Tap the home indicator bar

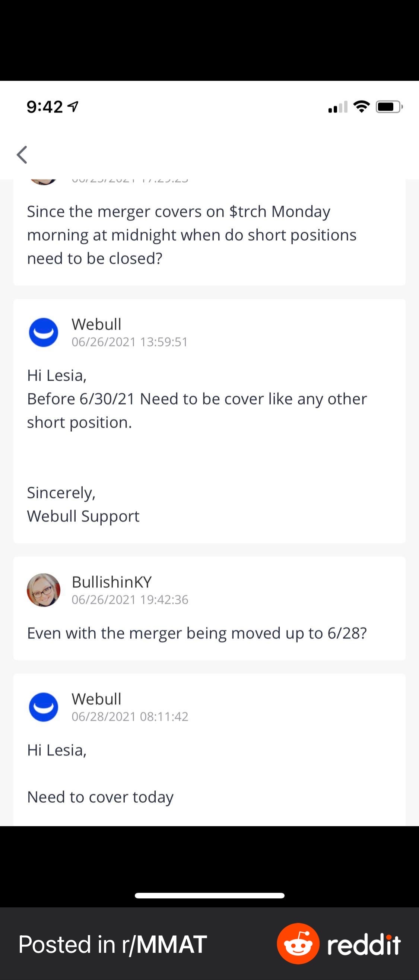pos(210,895)
